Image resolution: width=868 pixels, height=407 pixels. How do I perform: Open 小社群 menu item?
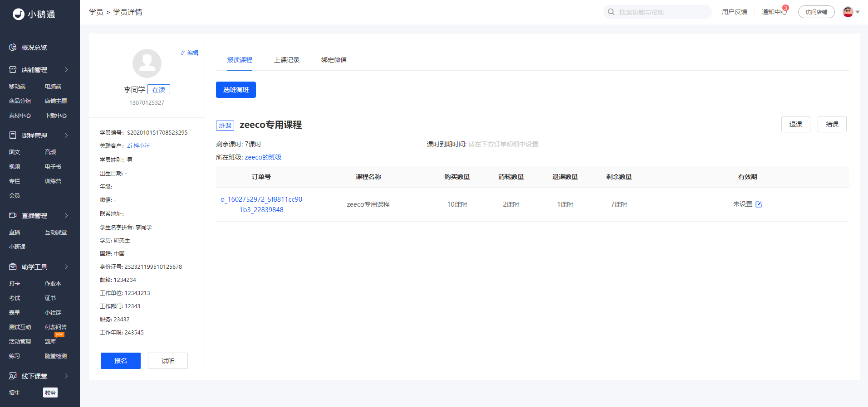coord(53,312)
